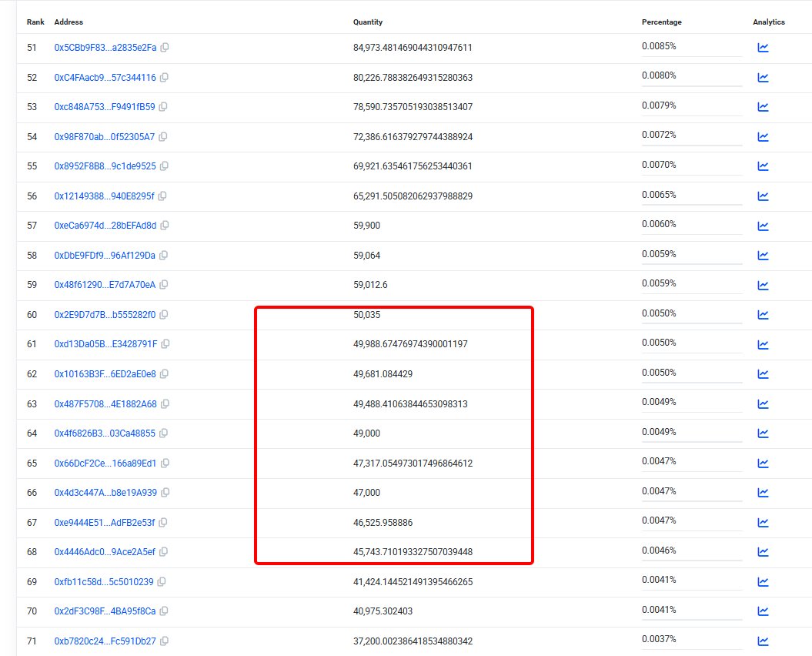This screenshot has height=656, width=812.
Task: Copy address 0x66DcF2Ce...166a89Ed1
Action: pyautogui.click(x=165, y=464)
